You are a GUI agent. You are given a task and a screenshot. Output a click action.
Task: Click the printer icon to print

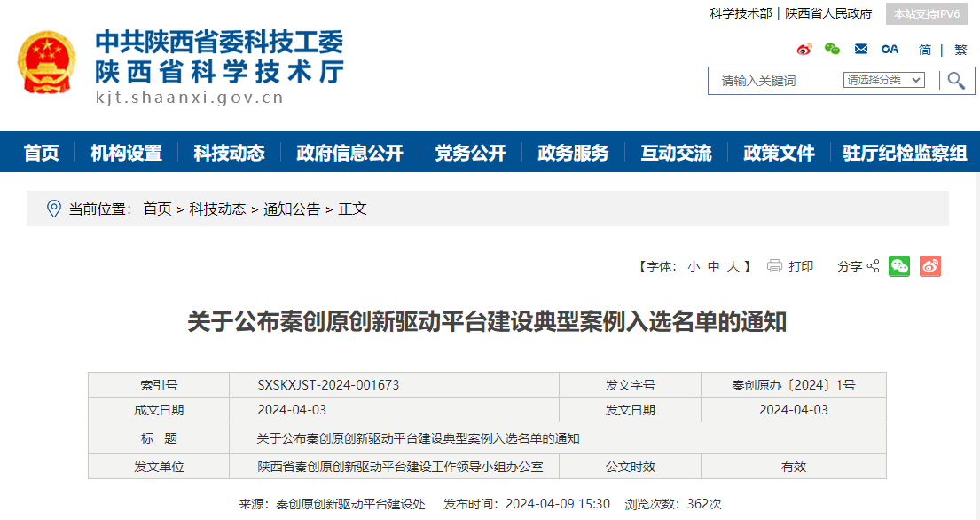click(x=774, y=266)
